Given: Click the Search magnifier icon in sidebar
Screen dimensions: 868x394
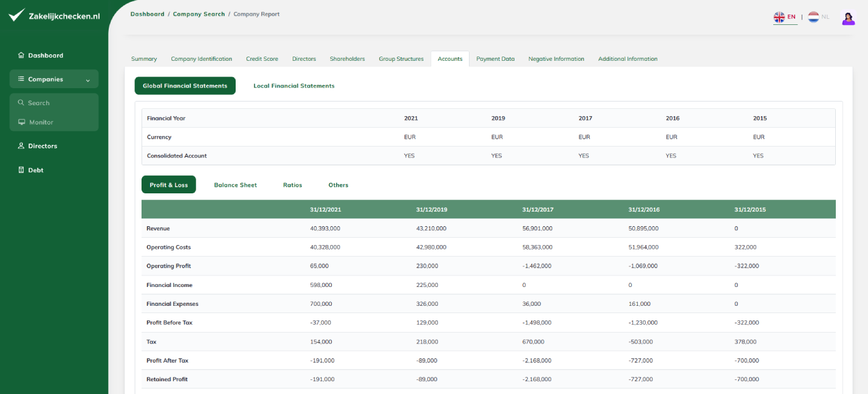Looking at the screenshot, I should click(x=21, y=103).
